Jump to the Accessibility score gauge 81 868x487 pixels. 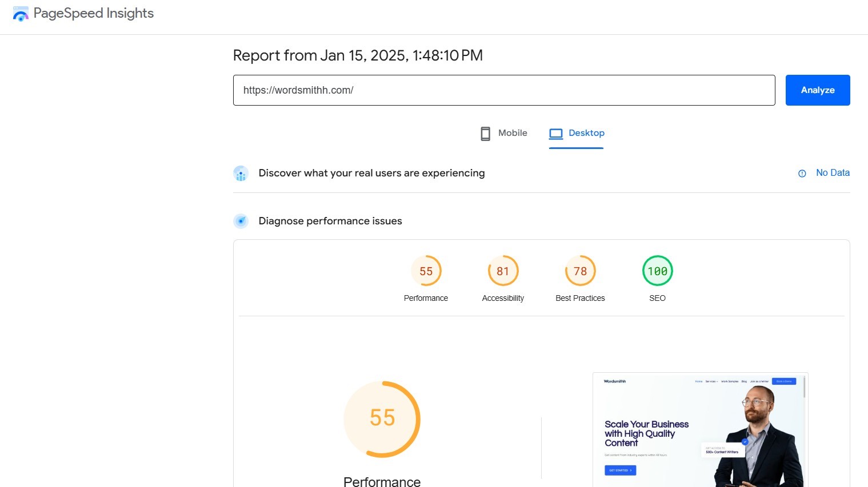[503, 271]
